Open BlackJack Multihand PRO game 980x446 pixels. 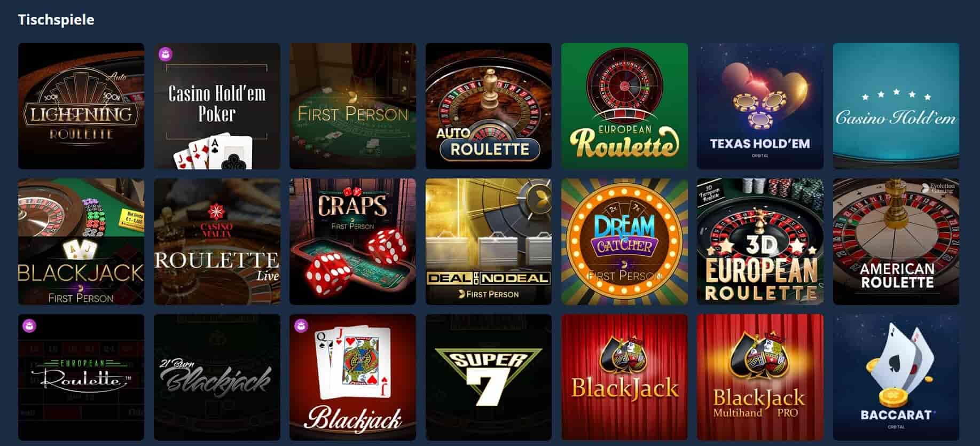pos(760,377)
